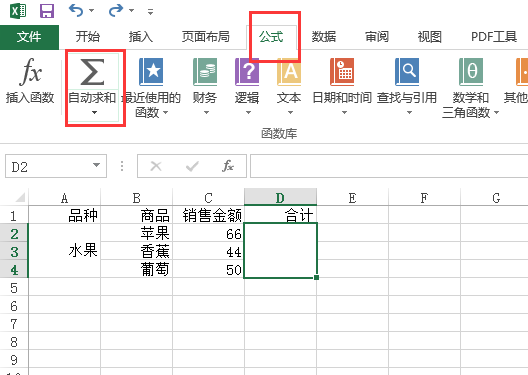Open the redo history dropdown arrow
The height and width of the screenshot is (375, 528).
(131, 11)
